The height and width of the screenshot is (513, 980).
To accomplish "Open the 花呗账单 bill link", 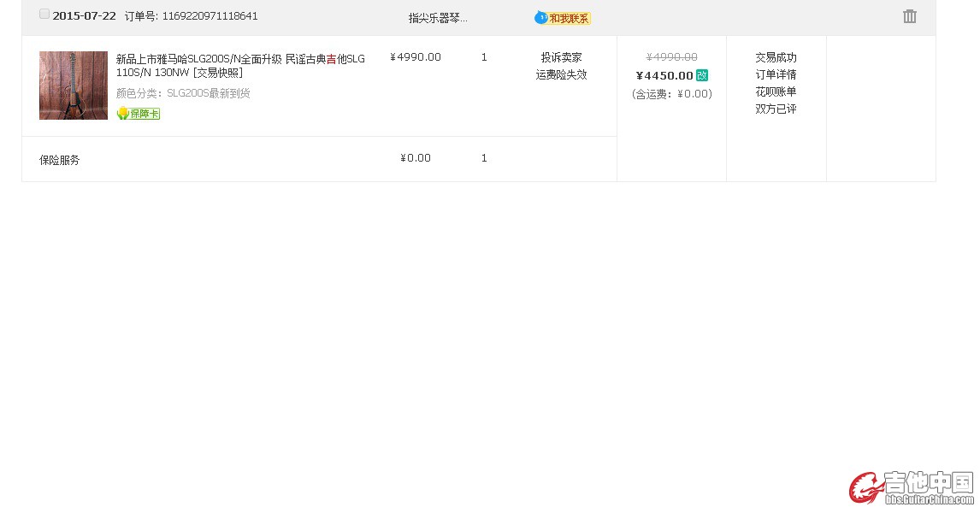I will 776,91.
